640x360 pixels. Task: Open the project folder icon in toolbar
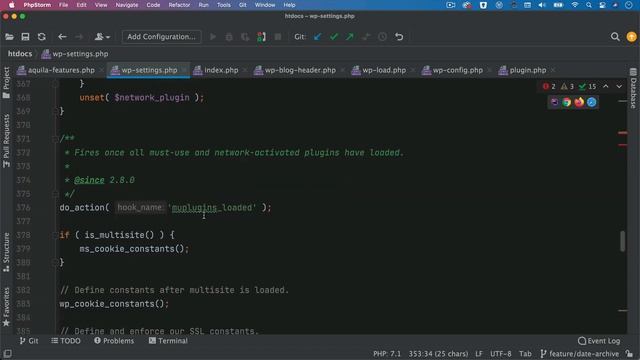pyautogui.click(x=9, y=37)
